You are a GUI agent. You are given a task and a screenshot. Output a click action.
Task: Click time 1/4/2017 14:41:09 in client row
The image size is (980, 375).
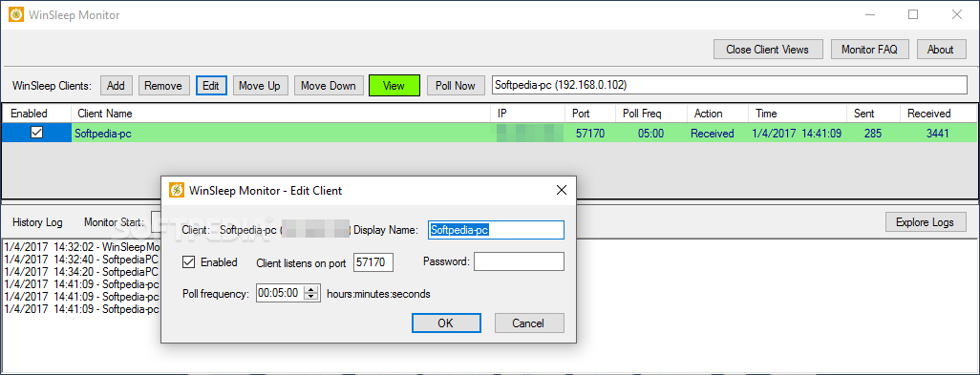(797, 133)
